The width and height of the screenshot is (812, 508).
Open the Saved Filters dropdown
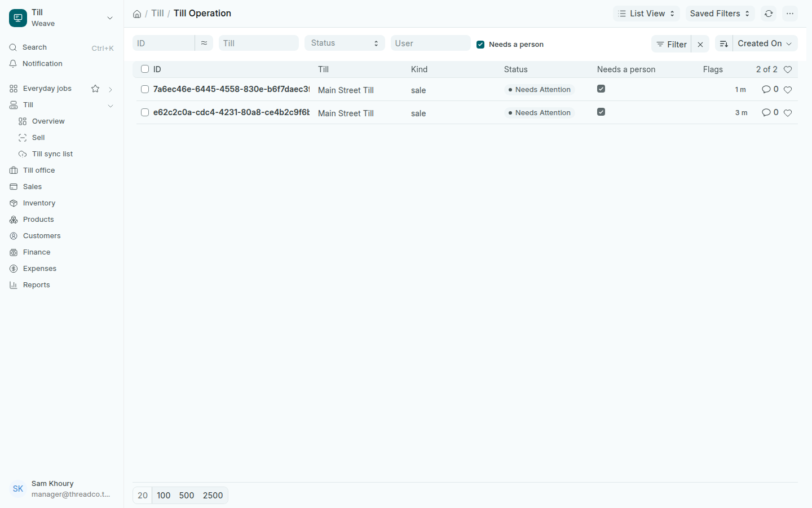pyautogui.click(x=720, y=14)
